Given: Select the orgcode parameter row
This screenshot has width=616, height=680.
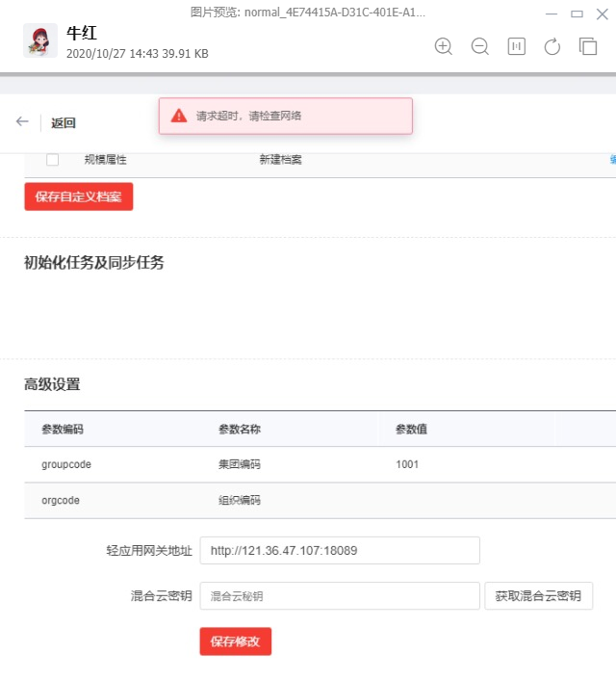Looking at the screenshot, I should 61,500.
